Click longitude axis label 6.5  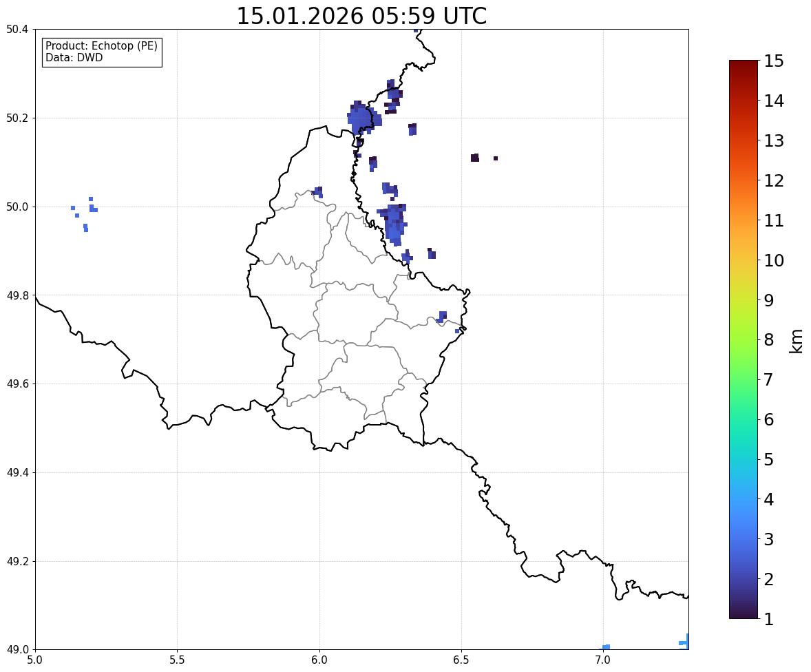[x=461, y=660]
